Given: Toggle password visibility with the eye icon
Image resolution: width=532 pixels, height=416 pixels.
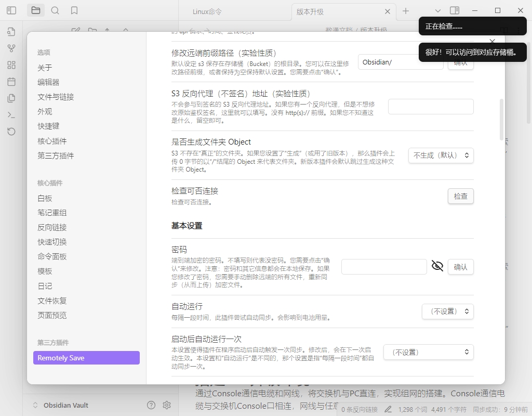Looking at the screenshot, I should pyautogui.click(x=437, y=266).
